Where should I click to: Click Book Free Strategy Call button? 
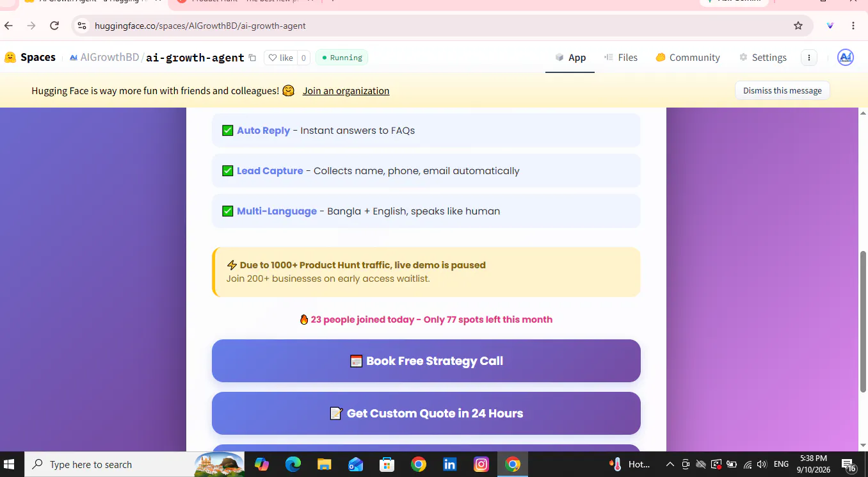click(x=426, y=361)
